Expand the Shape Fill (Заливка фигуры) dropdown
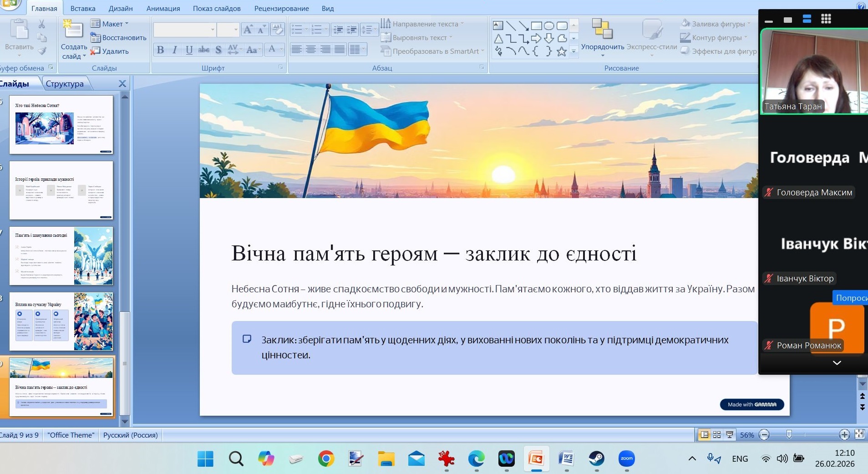 (749, 24)
